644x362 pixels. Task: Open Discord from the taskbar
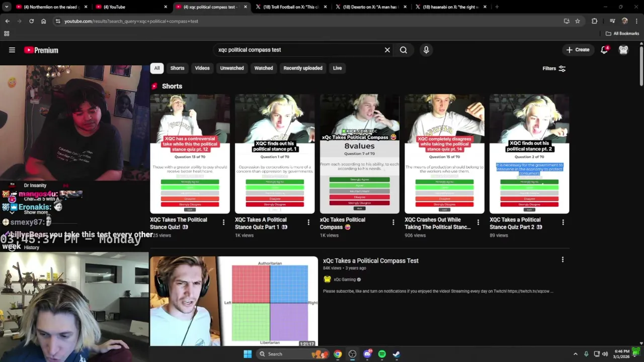pyautogui.click(x=367, y=354)
